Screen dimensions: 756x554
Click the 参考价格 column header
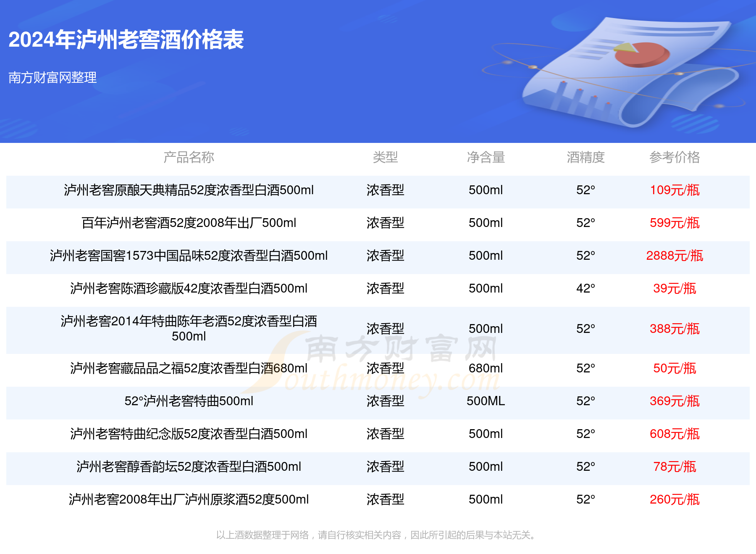675,157
